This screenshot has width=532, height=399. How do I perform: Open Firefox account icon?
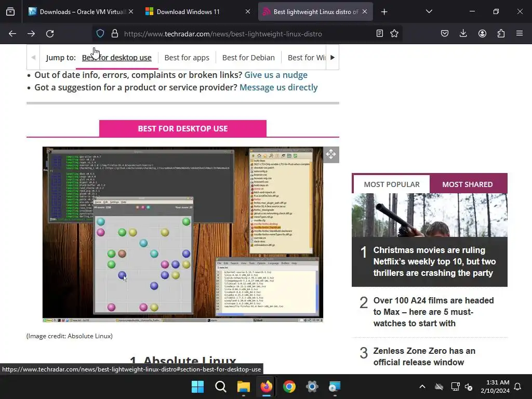click(482, 34)
